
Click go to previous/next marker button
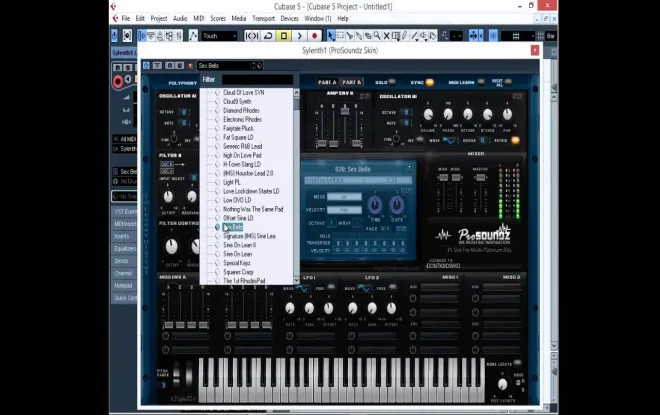click(252, 36)
